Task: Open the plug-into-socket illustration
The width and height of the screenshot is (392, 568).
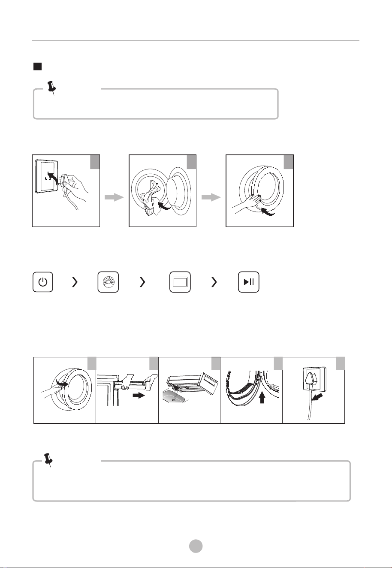Action: point(66,190)
